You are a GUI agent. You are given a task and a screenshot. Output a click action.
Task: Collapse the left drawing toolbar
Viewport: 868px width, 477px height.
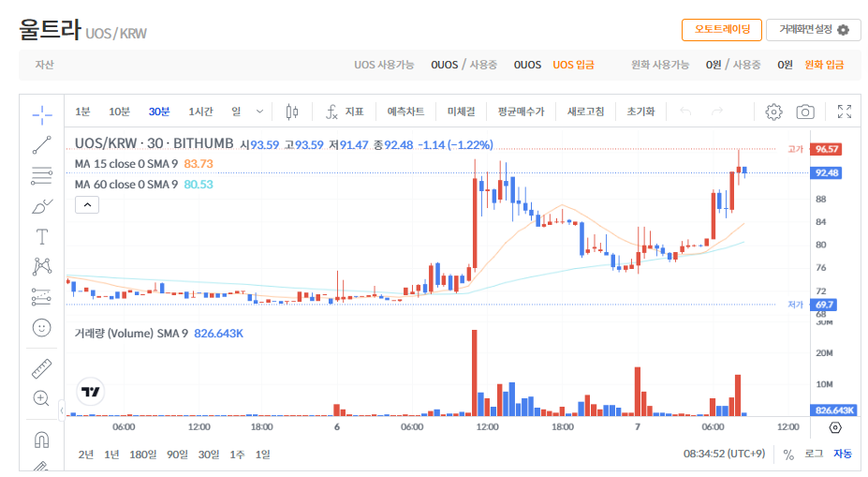62,410
